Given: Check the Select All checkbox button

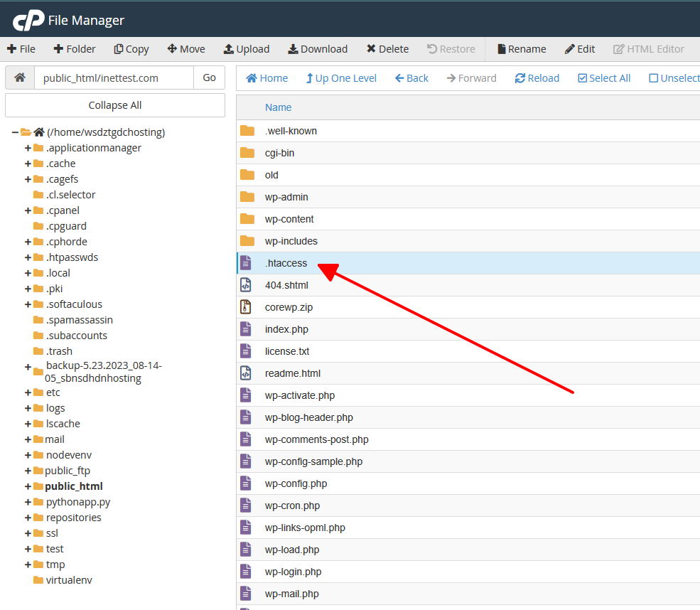Looking at the screenshot, I should coord(604,78).
